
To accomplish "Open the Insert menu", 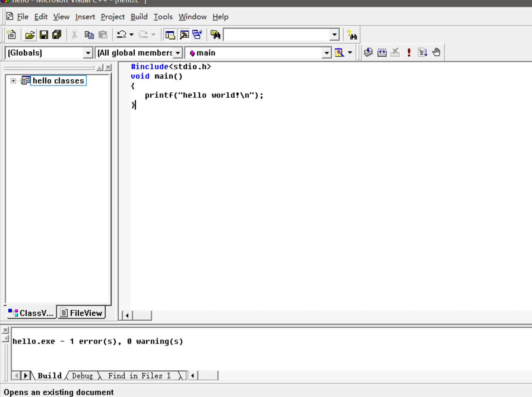I will click(x=85, y=17).
